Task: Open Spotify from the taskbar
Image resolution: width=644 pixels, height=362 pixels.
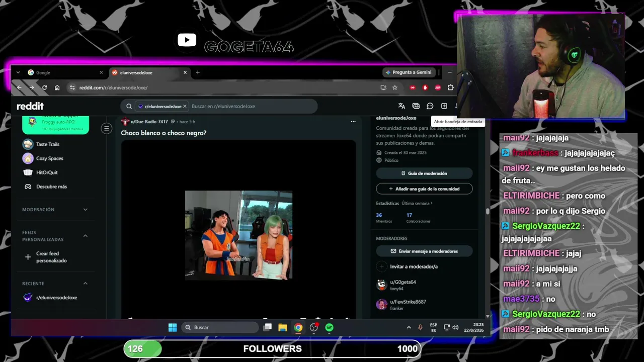Action: [x=330, y=327]
